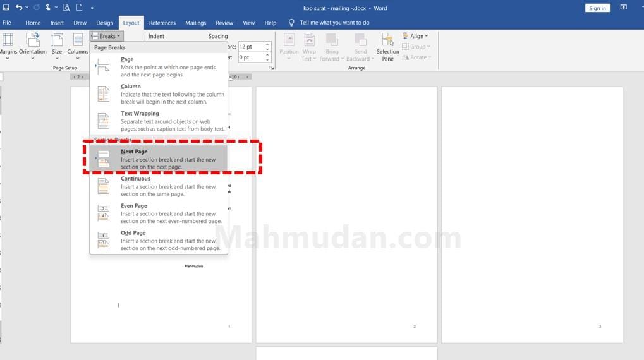
Task: Click the Spacing Before 12 pt field
Action: point(251,47)
